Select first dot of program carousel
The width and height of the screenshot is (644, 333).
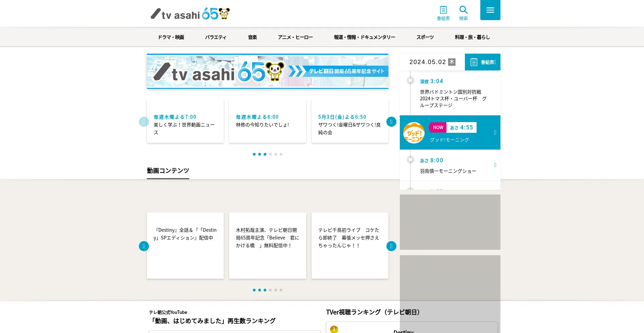pos(254,154)
